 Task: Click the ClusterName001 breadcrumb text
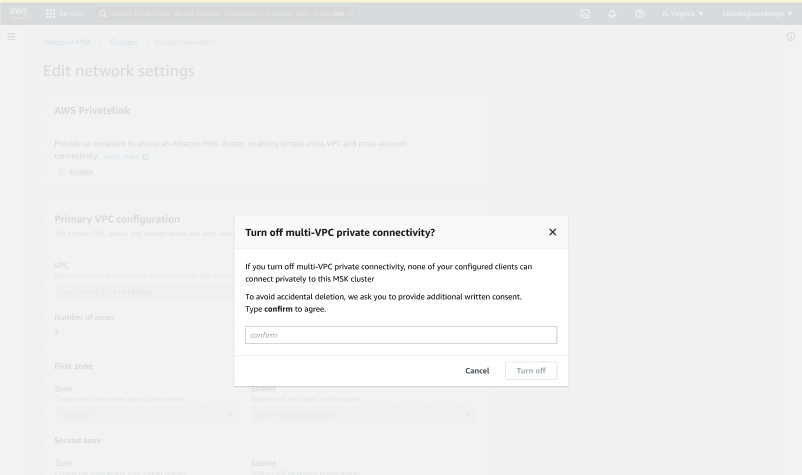tap(185, 42)
